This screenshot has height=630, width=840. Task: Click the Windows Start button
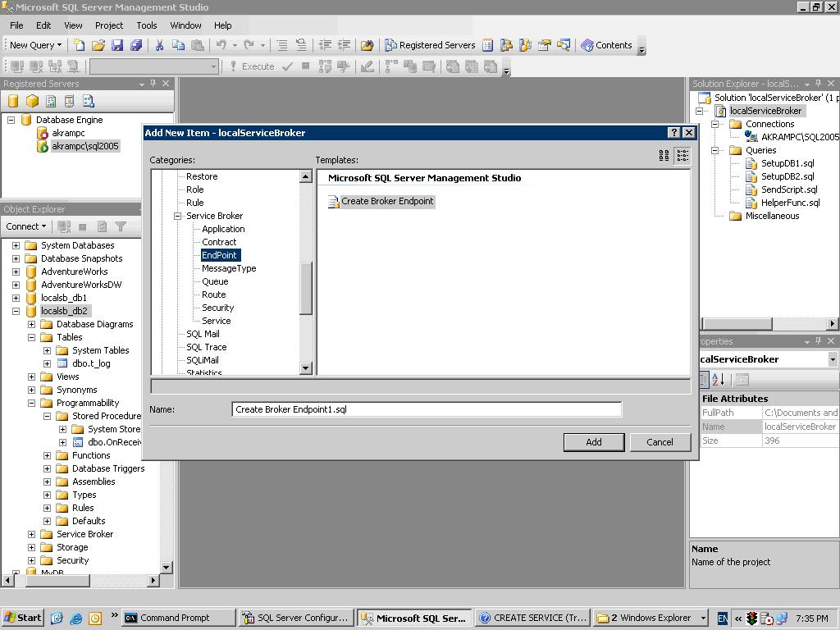pyautogui.click(x=22, y=618)
